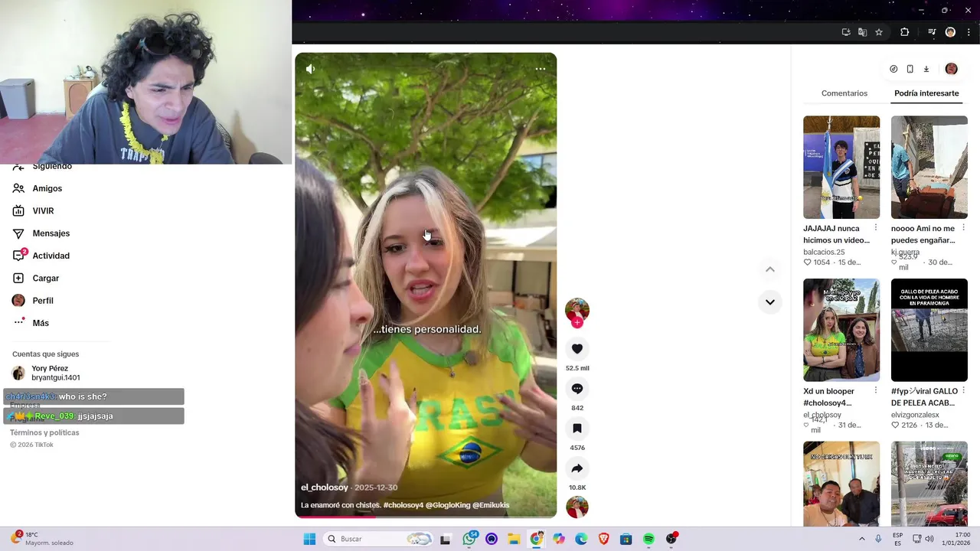980x551 pixels.
Task: Click the phone app icon in TikTok header
Action: (x=910, y=69)
